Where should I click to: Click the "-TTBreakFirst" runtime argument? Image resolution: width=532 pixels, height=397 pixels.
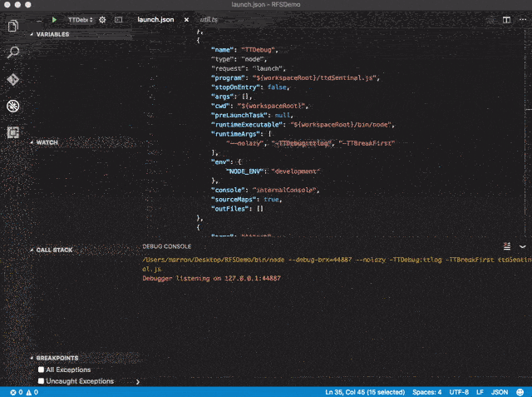click(367, 143)
